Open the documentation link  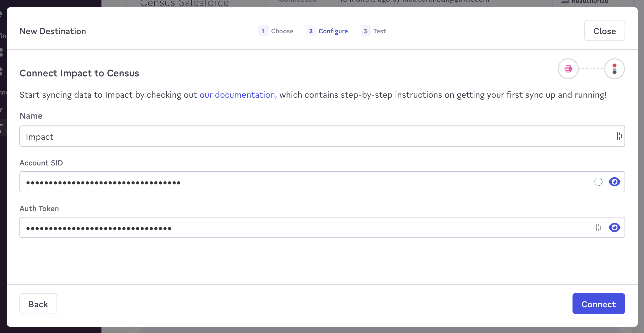238,95
